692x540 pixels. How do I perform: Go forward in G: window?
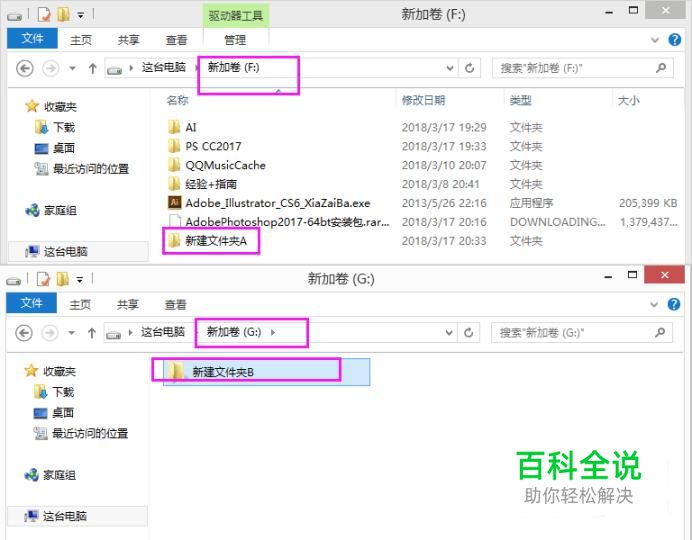pos(49,333)
